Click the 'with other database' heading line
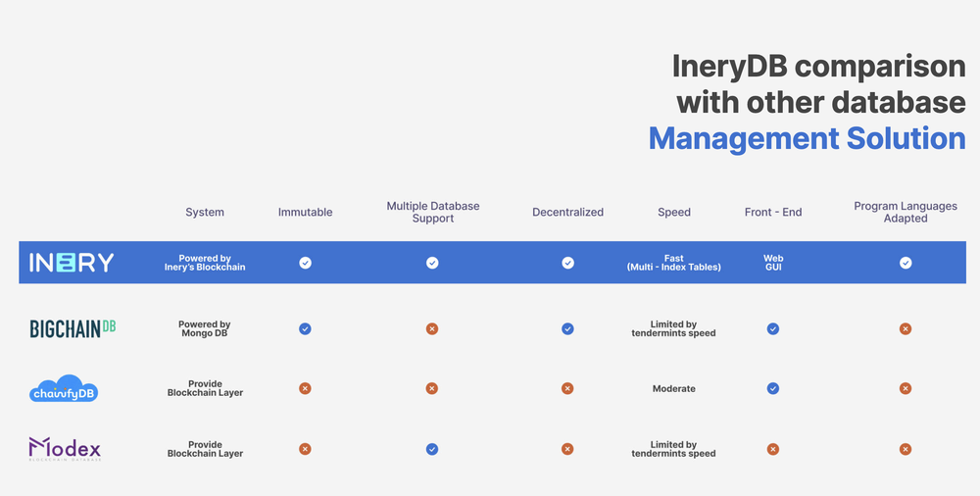980x496 pixels. (x=821, y=102)
